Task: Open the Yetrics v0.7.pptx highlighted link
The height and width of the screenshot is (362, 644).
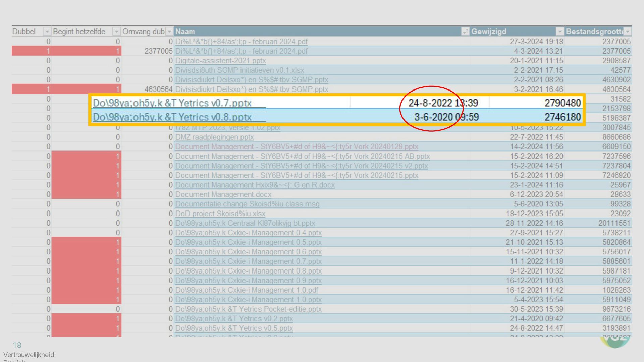Action: coord(172,103)
